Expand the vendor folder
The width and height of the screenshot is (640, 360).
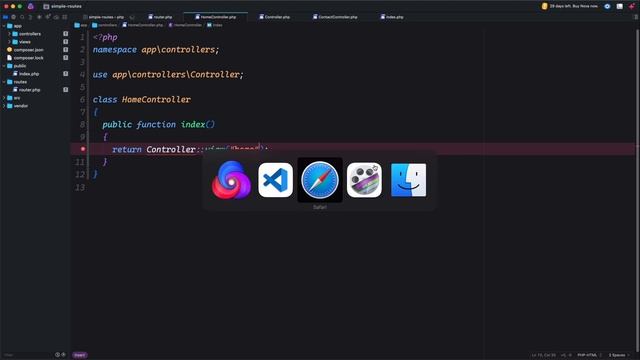pyautogui.click(x=4, y=106)
